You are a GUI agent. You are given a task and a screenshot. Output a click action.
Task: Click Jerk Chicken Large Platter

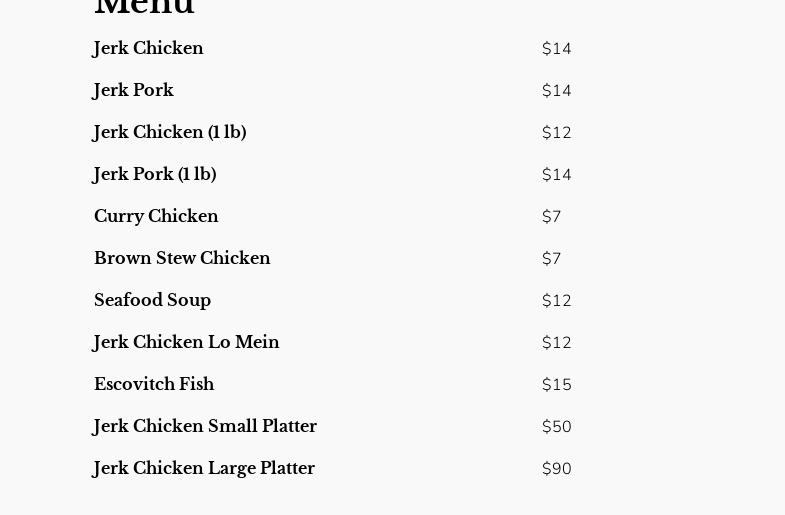[x=204, y=469]
